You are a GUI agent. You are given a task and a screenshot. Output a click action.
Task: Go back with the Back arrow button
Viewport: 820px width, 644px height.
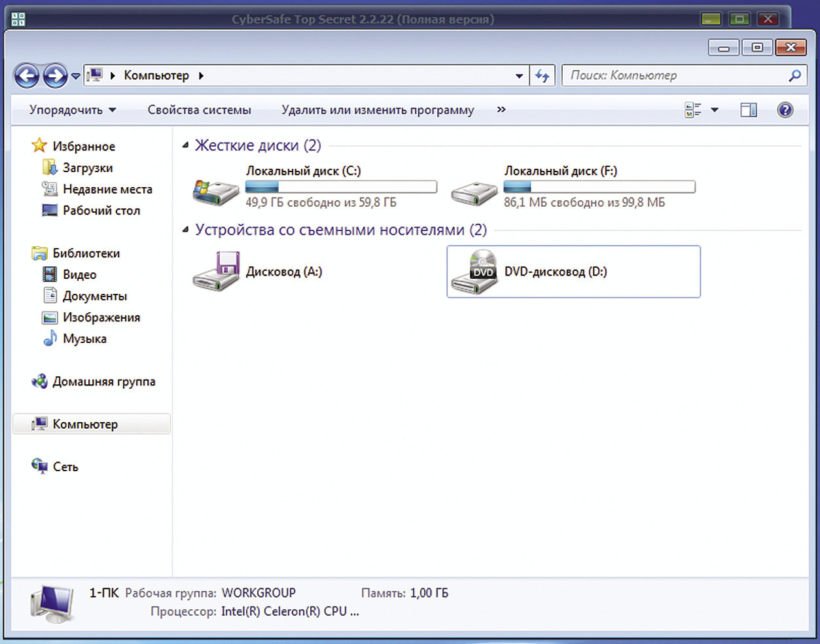27,76
